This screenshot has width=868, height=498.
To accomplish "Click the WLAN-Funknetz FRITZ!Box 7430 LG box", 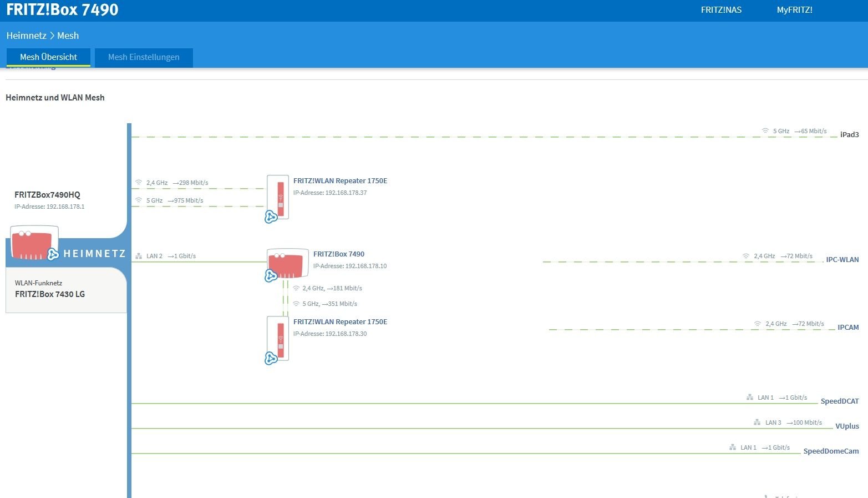I will click(66, 290).
